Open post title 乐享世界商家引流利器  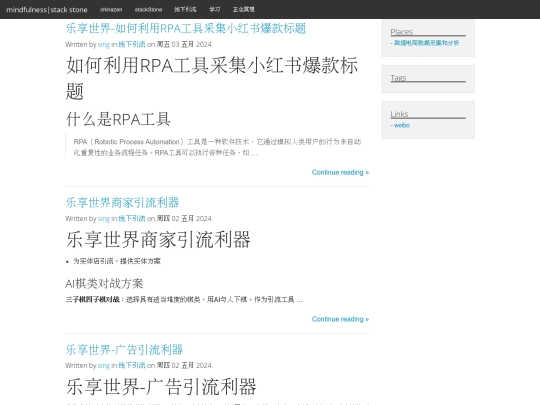tap(122, 202)
